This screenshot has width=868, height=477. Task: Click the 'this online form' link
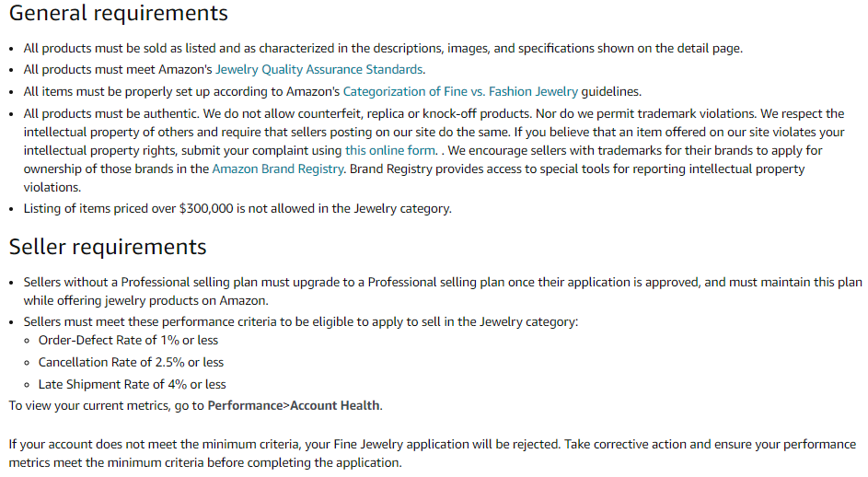(389, 151)
